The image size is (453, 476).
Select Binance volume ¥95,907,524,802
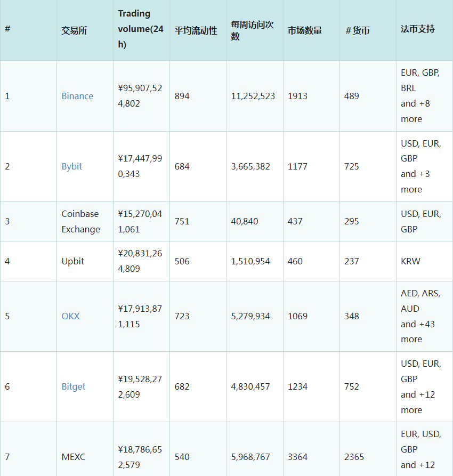(140, 95)
